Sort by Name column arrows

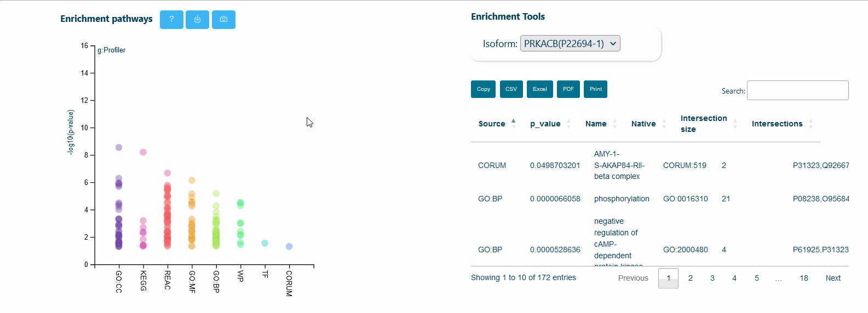614,124
